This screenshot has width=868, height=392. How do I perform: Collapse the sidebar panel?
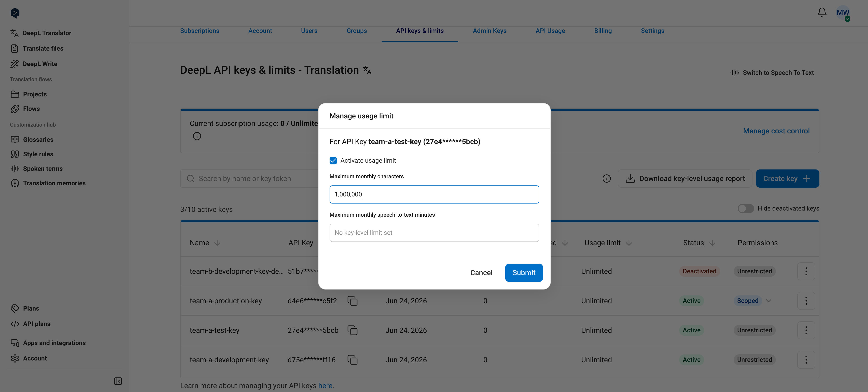tap(118, 381)
